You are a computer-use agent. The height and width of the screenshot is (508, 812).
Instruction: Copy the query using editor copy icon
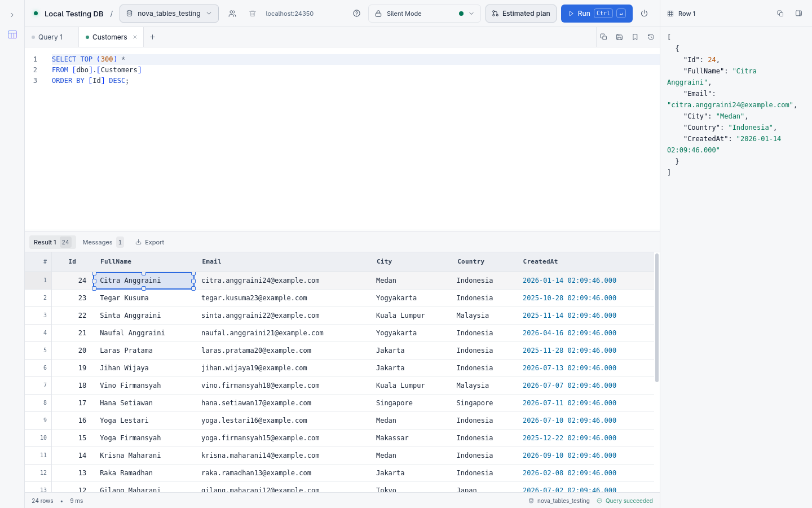(603, 37)
